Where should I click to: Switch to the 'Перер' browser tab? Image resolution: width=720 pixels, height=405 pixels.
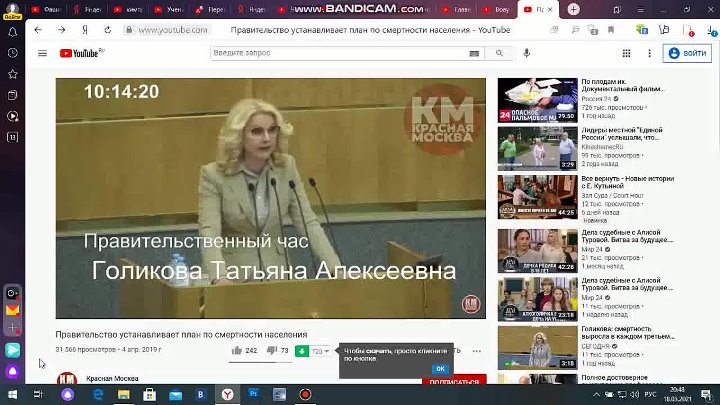click(x=209, y=9)
